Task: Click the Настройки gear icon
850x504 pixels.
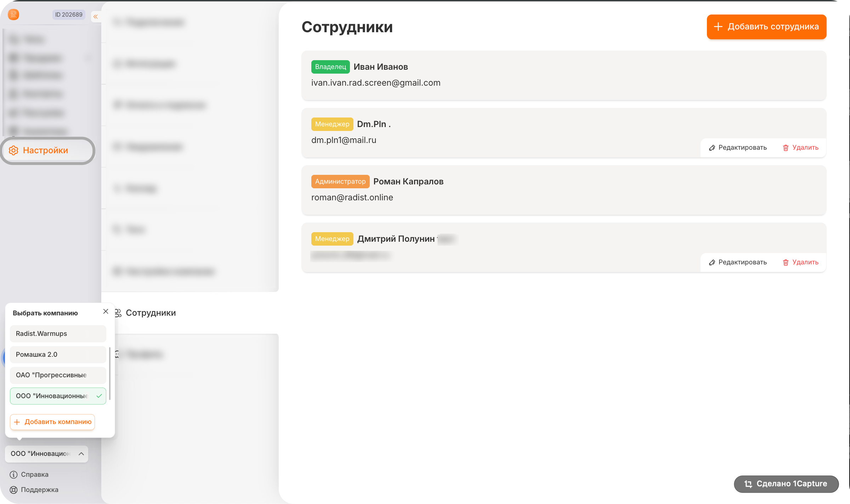Action: tap(13, 150)
